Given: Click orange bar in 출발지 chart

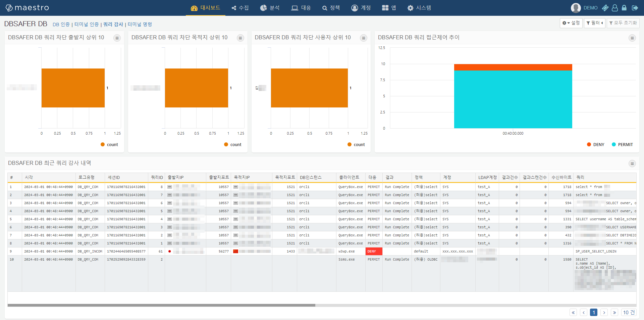Looking at the screenshot, I should pos(73,88).
